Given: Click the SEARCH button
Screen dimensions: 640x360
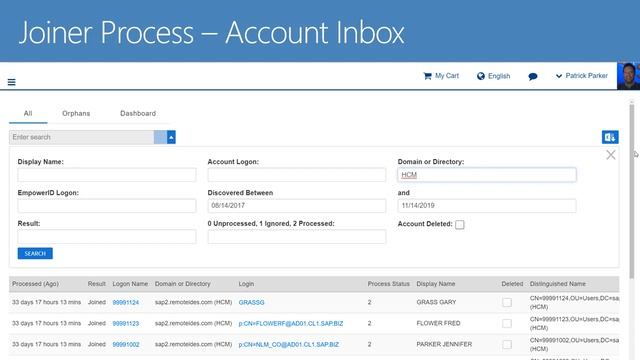Looking at the screenshot, I should tap(35, 253).
